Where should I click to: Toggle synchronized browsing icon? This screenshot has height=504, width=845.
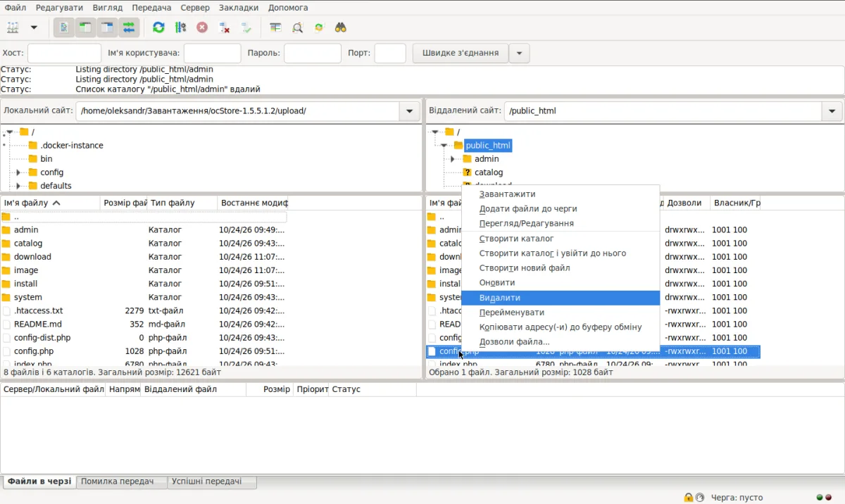pyautogui.click(x=319, y=27)
